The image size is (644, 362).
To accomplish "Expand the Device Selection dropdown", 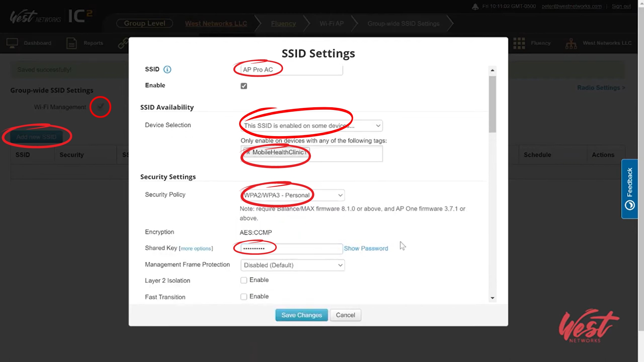I will pyautogui.click(x=311, y=126).
